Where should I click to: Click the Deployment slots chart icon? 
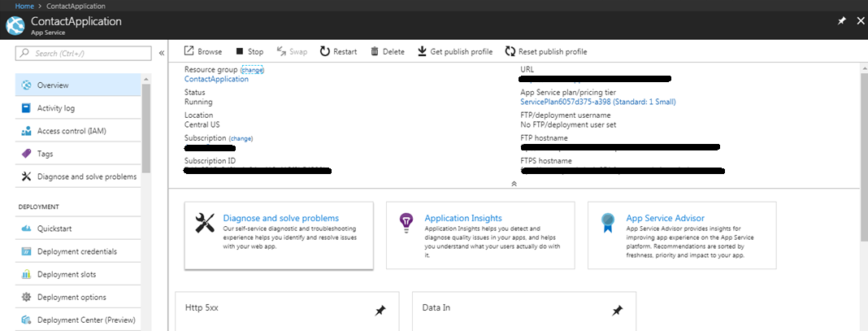point(26,274)
